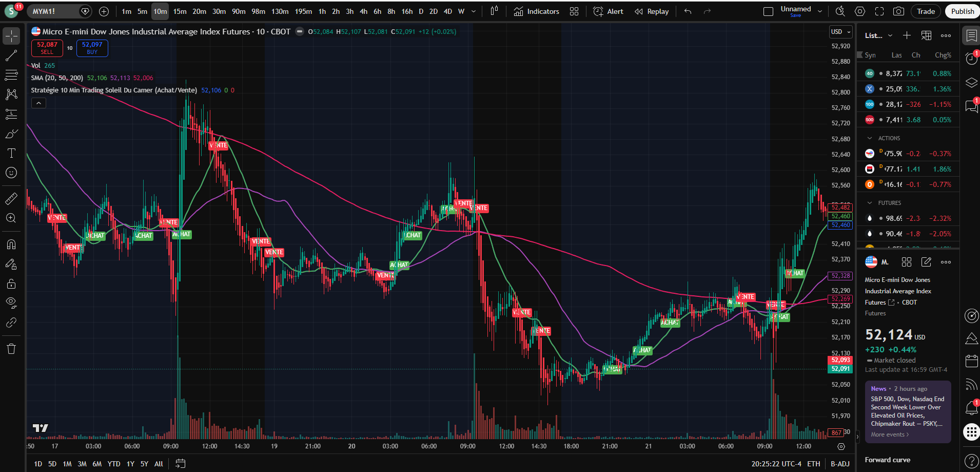Image resolution: width=980 pixels, height=472 pixels.
Task: Select the trend line drawing tool
Action: coord(11,55)
